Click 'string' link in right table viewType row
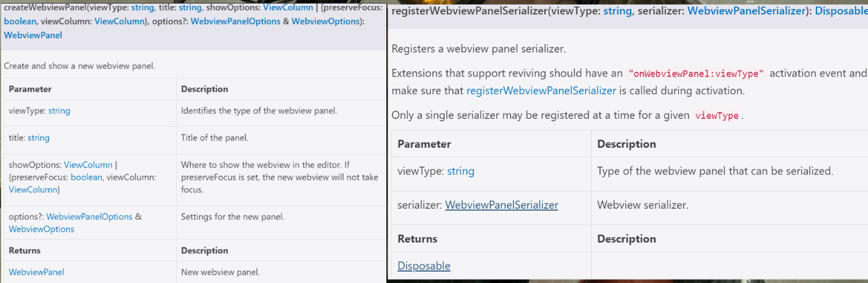868x283 pixels. point(461,171)
